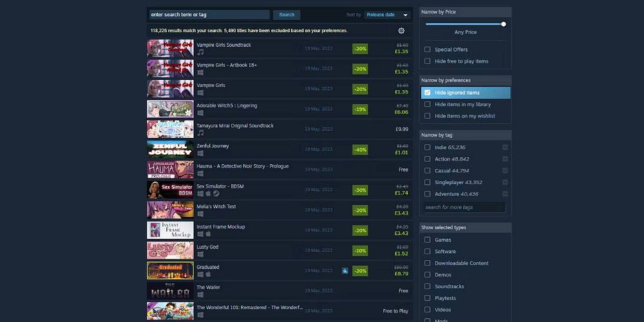644x322 pixels.
Task: Open The Wonderful 101: Remastered listing
Action: click(279, 311)
